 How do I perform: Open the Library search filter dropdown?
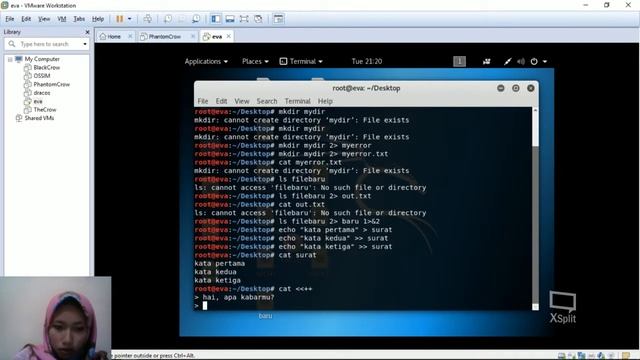[85, 44]
